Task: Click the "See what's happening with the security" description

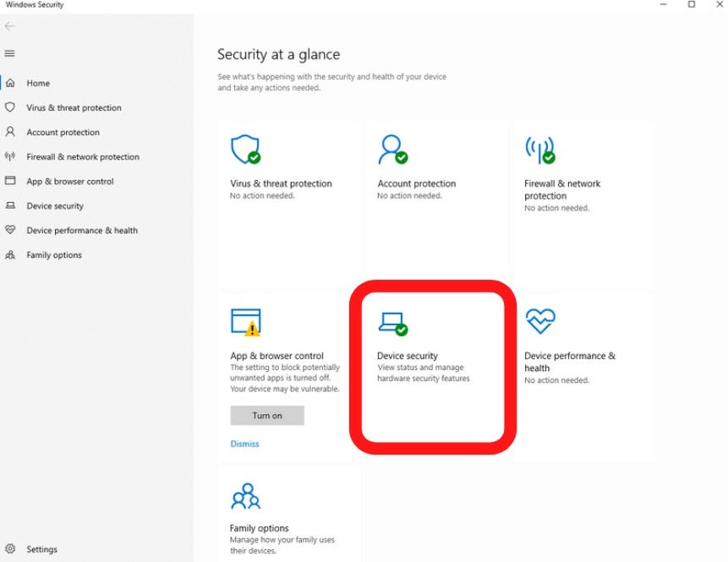Action: click(332, 82)
